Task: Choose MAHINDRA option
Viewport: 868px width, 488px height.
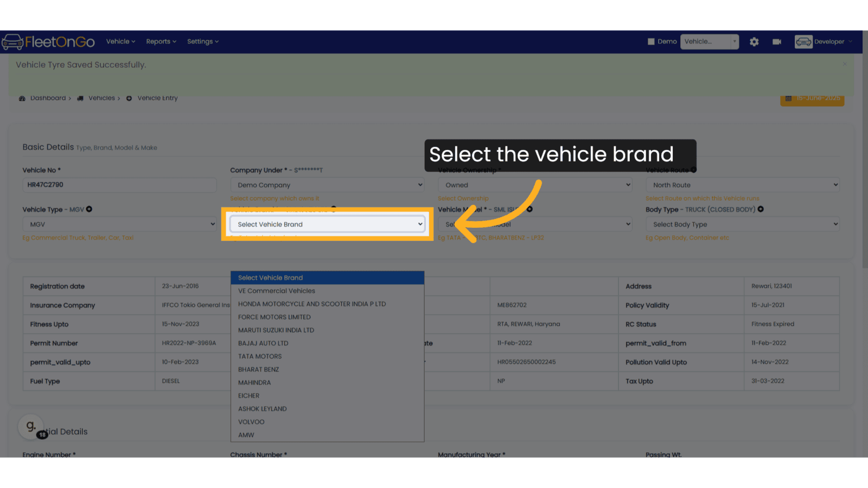Action: pyautogui.click(x=328, y=383)
